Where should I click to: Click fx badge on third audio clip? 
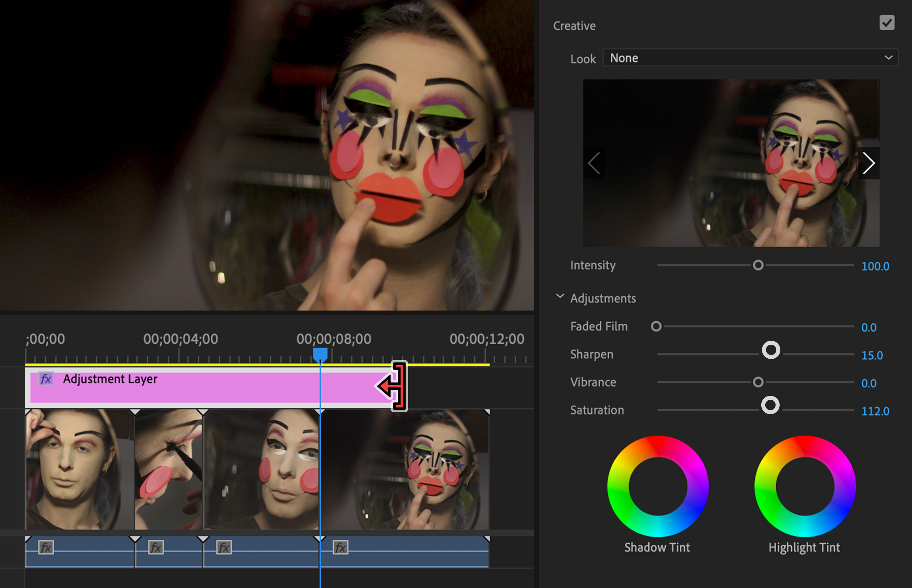pos(224,548)
